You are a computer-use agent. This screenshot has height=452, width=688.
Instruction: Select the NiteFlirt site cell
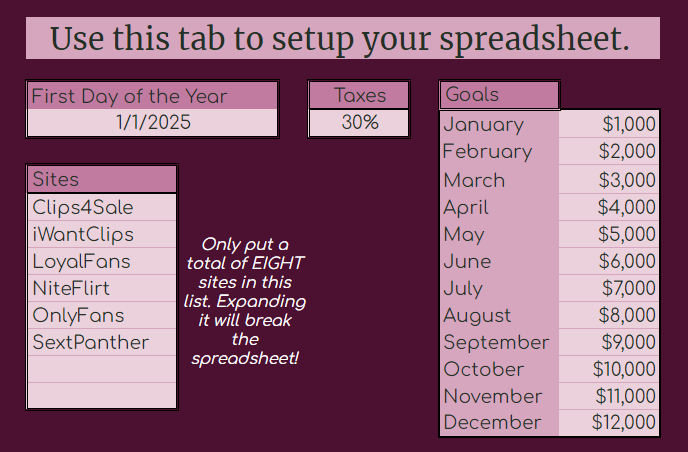click(102, 288)
